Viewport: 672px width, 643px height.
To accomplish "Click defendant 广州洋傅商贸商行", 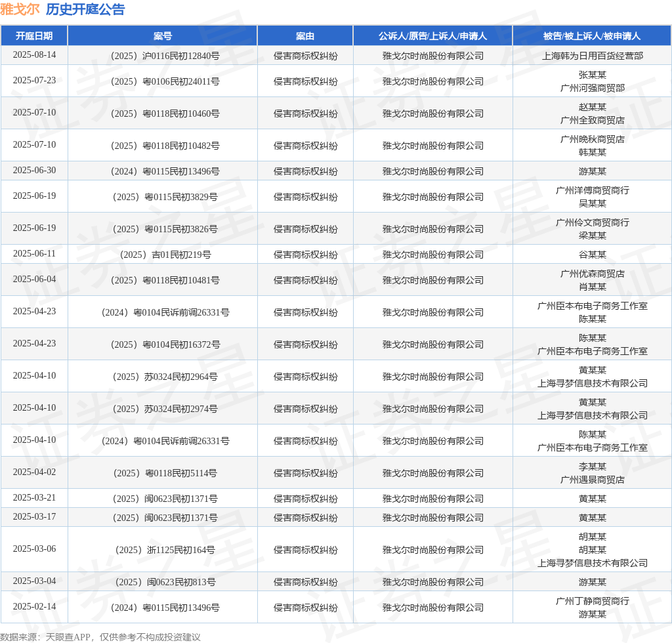I will point(593,190).
